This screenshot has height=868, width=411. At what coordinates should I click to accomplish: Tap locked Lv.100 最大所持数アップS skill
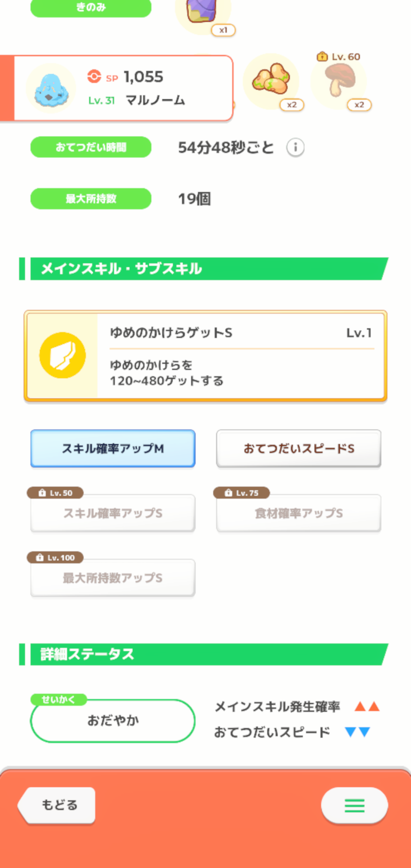[x=113, y=578]
